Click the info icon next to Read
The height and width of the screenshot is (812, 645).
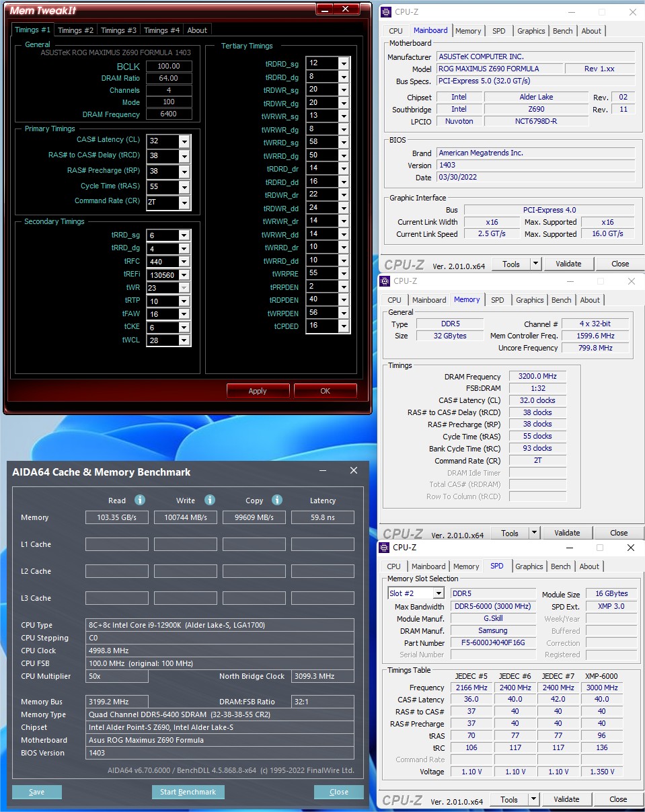(140, 500)
